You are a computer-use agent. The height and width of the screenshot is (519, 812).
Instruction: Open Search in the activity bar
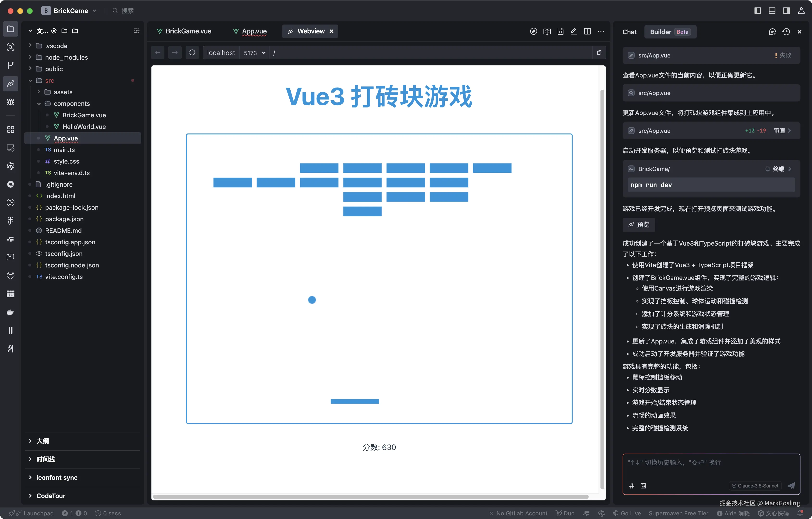point(10,47)
